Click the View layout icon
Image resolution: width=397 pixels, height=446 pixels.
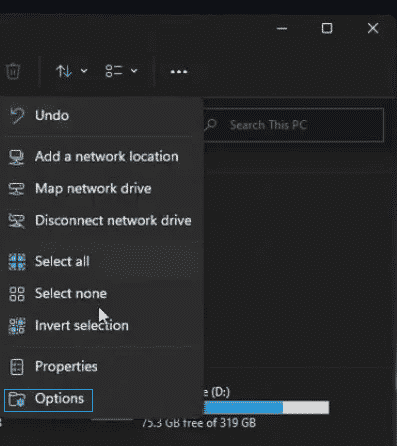click(x=114, y=71)
